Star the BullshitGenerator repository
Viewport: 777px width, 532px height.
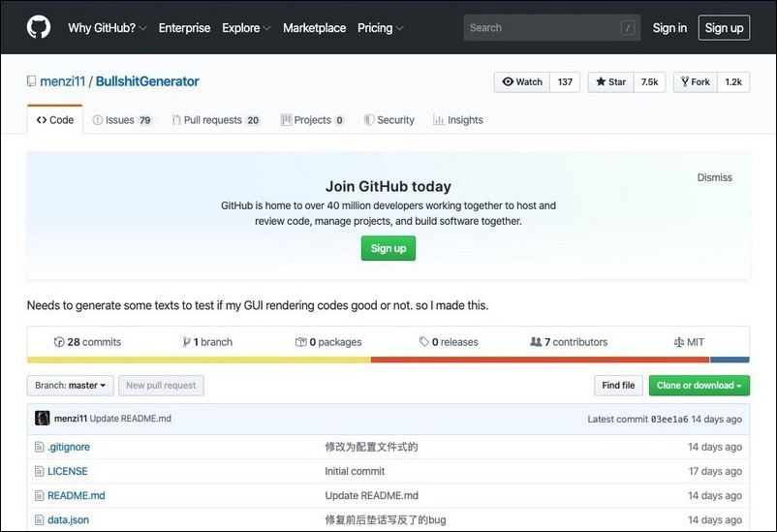[610, 82]
